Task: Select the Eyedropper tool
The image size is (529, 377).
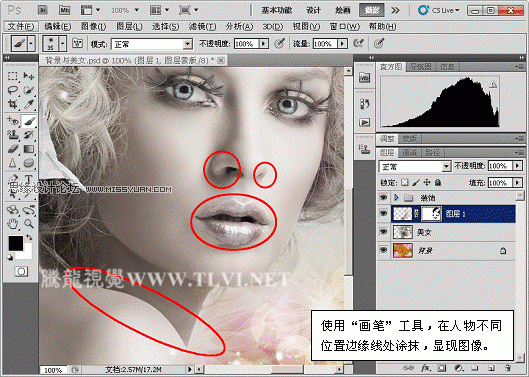Action: [29, 104]
